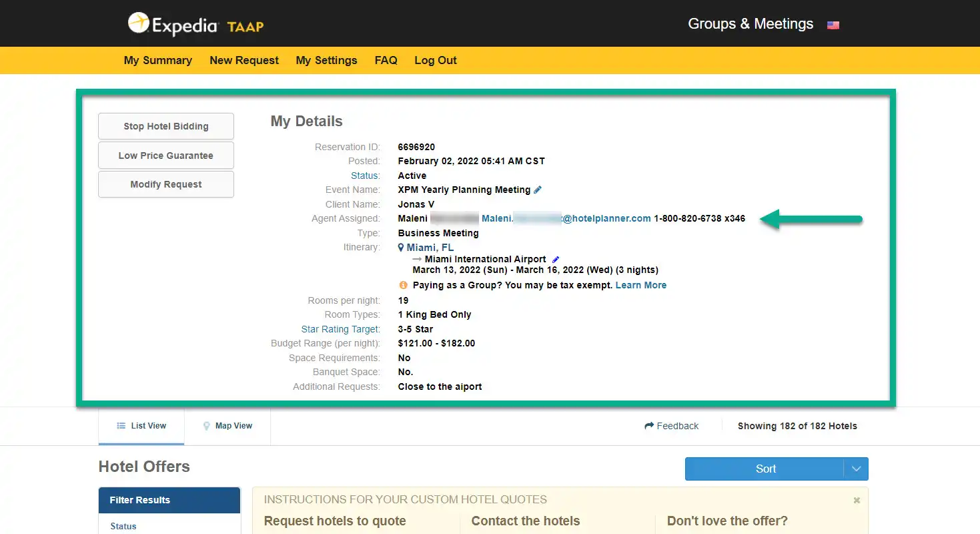Click Reservation ID 6696920
980x534 pixels.
click(x=416, y=147)
